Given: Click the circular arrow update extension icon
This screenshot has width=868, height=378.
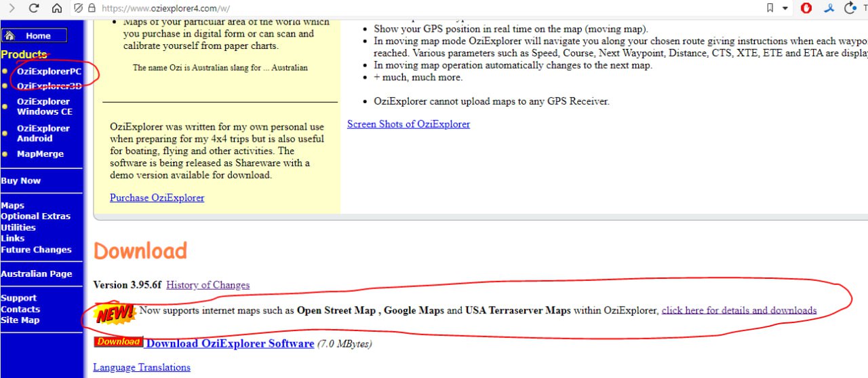Looking at the screenshot, I should click(x=850, y=8).
